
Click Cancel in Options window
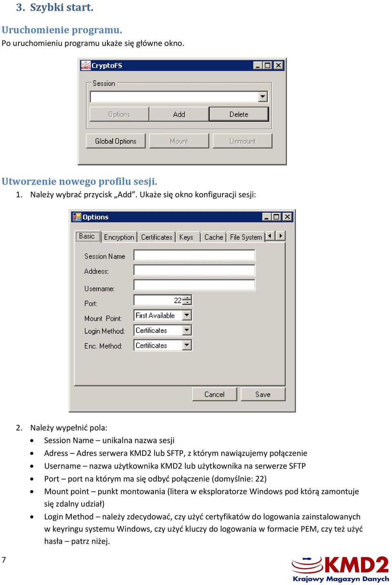click(214, 394)
